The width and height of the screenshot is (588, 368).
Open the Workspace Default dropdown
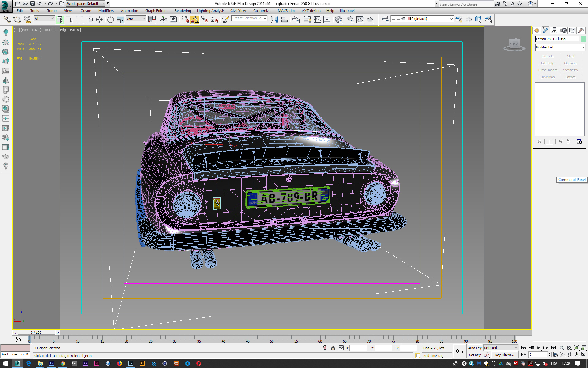coord(85,4)
